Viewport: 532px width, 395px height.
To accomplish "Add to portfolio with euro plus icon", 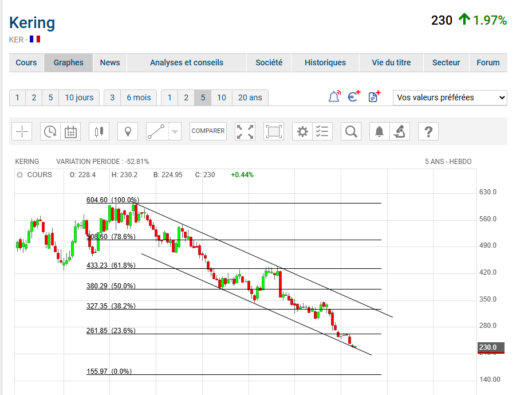I will pos(354,96).
